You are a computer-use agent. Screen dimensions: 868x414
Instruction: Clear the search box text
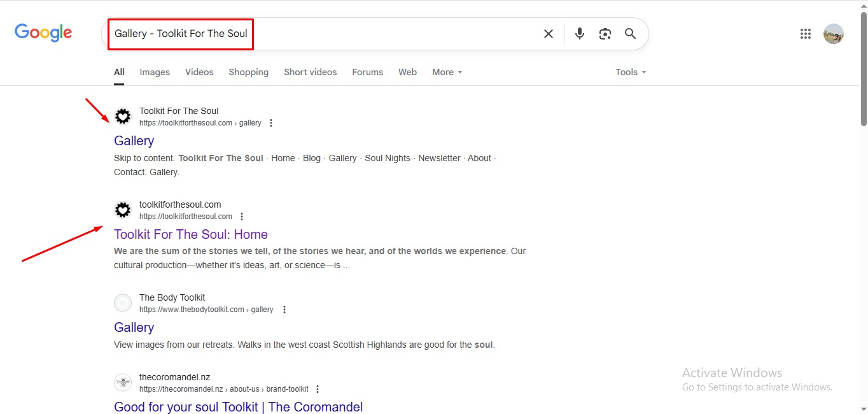point(548,34)
